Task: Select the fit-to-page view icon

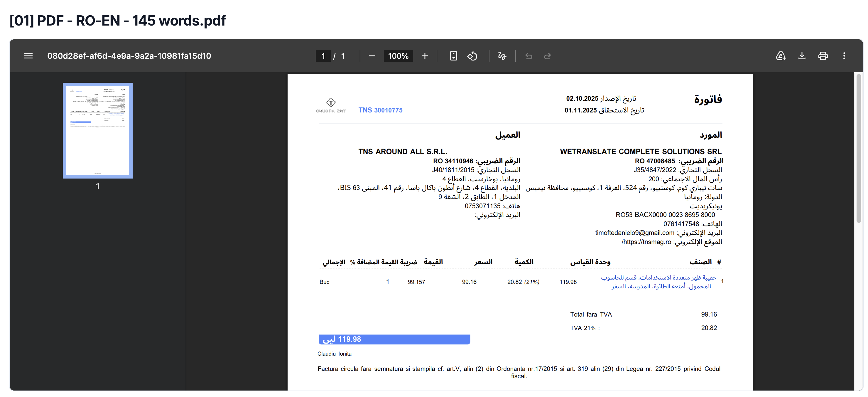Action: [x=453, y=56]
